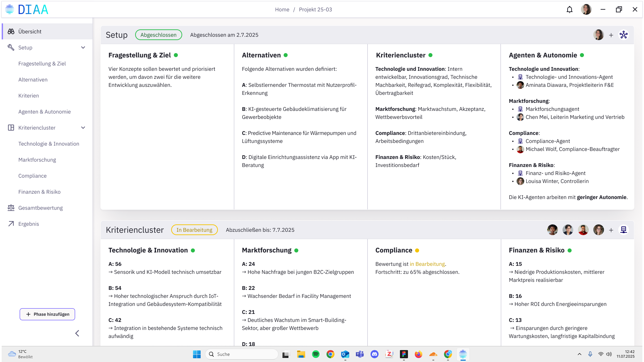Click the plus icon in Setup header
This screenshot has height=362, width=644.
611,35
